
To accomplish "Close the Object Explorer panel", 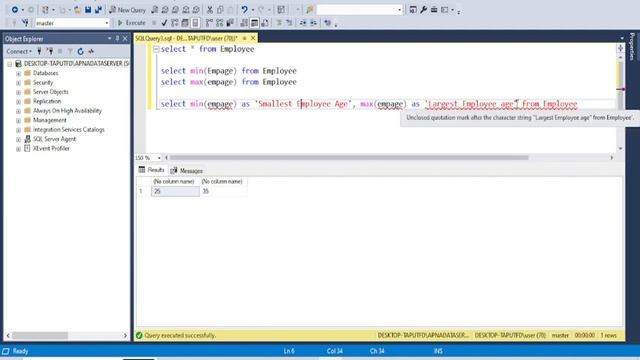I will tap(125, 38).
